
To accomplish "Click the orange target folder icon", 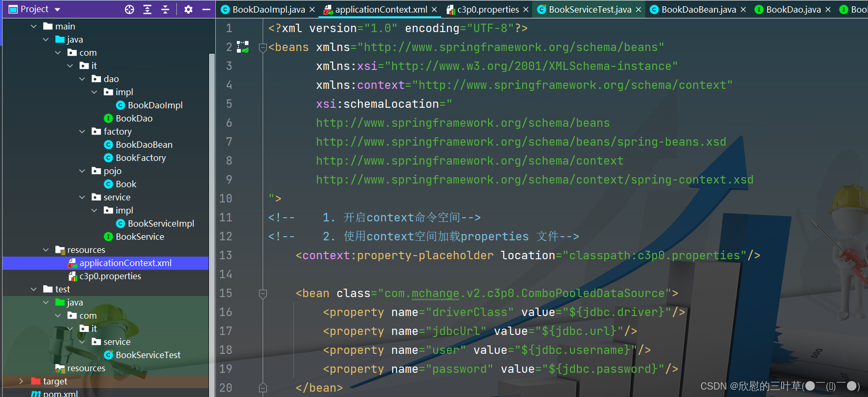I will tap(36, 381).
